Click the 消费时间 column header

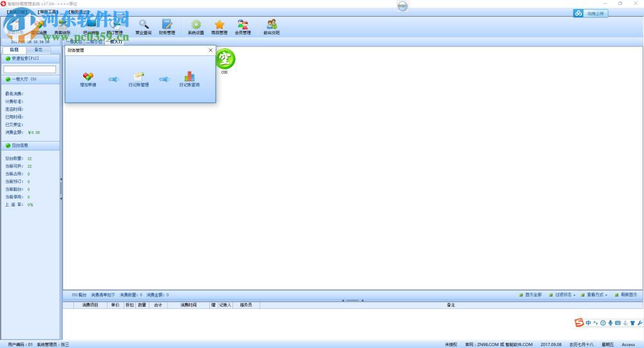tap(189, 305)
